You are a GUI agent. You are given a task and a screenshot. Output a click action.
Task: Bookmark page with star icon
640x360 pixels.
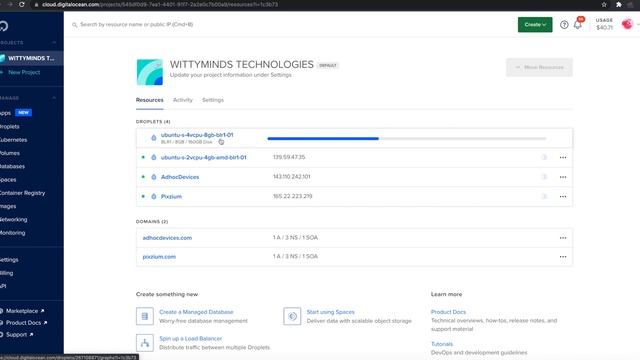point(604,4)
